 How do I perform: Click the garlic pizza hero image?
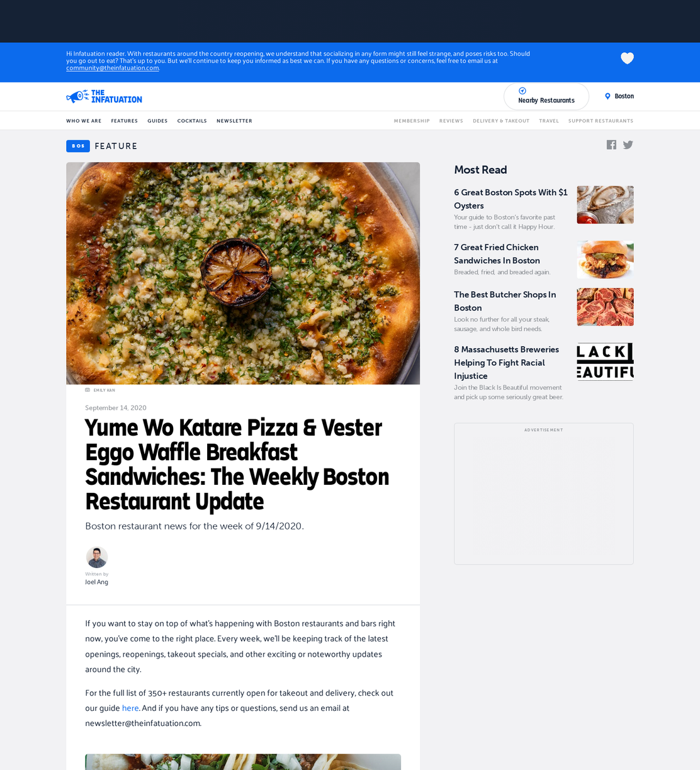tap(243, 273)
